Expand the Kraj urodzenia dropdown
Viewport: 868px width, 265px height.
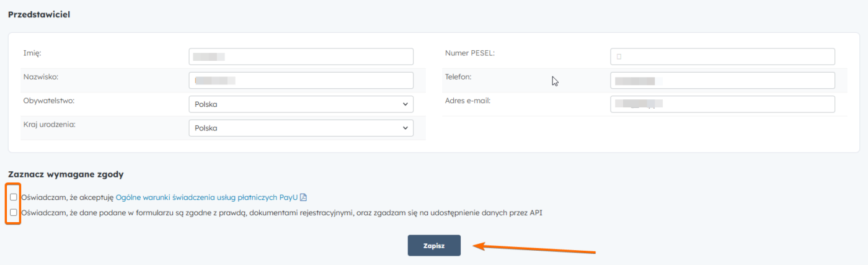point(301,128)
